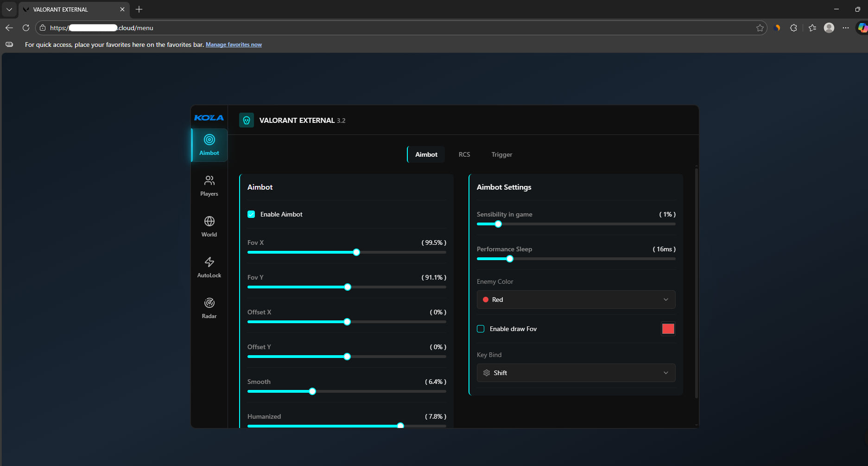Click the skull icon beside the title
Image resolution: width=868 pixels, height=466 pixels.
click(247, 120)
